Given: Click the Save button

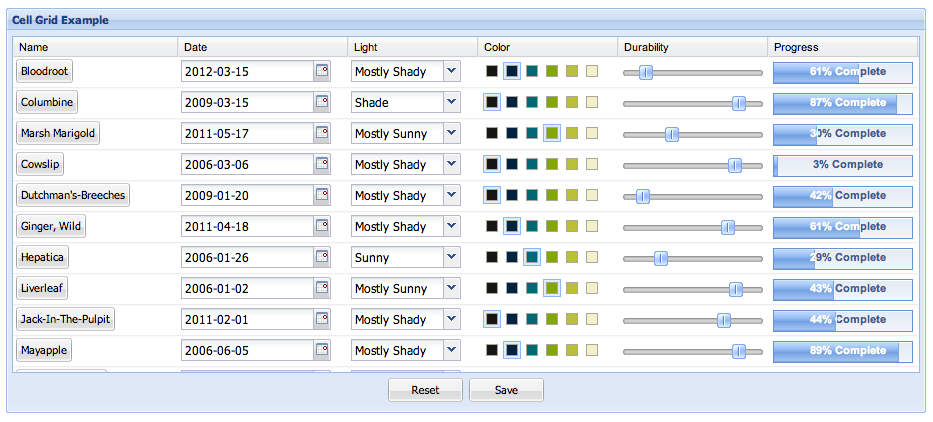Looking at the screenshot, I should point(506,390).
